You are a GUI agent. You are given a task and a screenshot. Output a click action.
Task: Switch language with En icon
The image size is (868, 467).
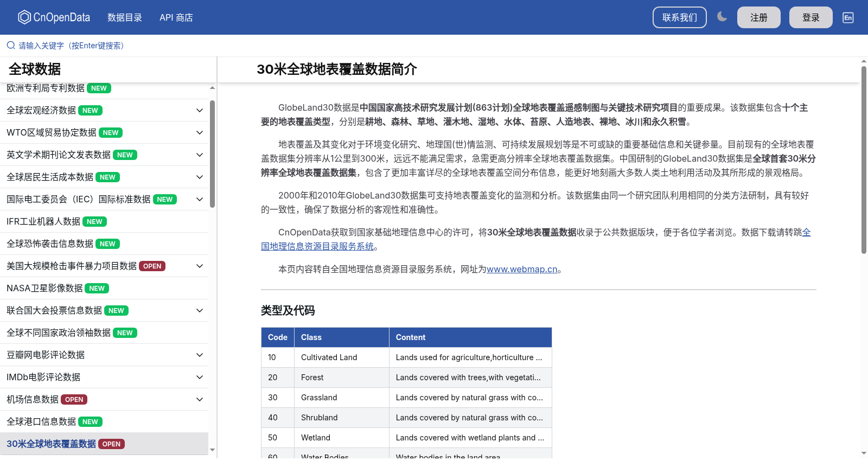pyautogui.click(x=848, y=17)
